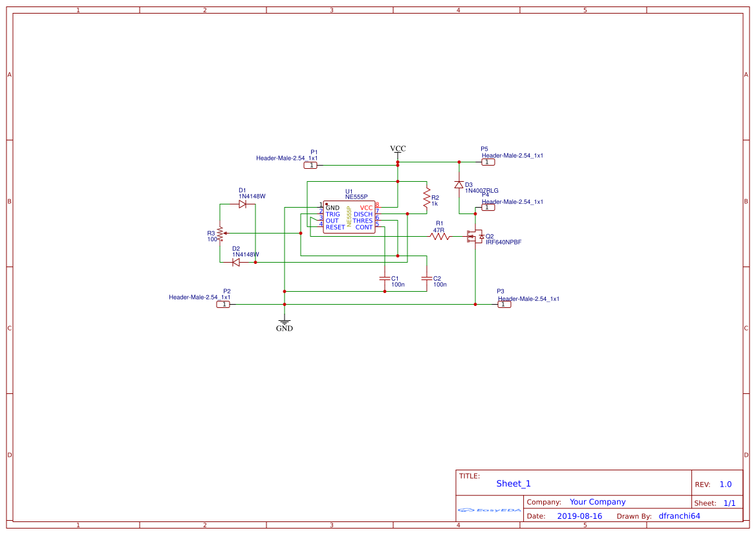This screenshot has height=535, width=756.
Task: Select resistor R1 47R symbol
Action: click(x=439, y=236)
